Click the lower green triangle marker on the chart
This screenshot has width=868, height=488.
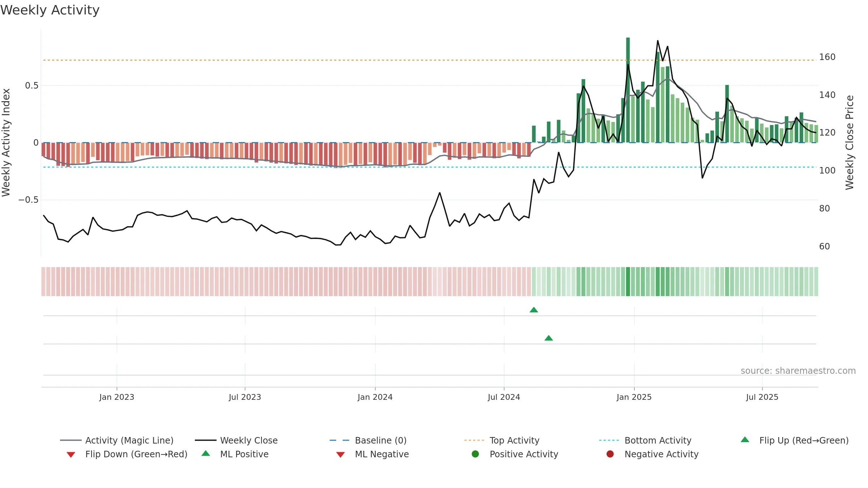(549, 338)
